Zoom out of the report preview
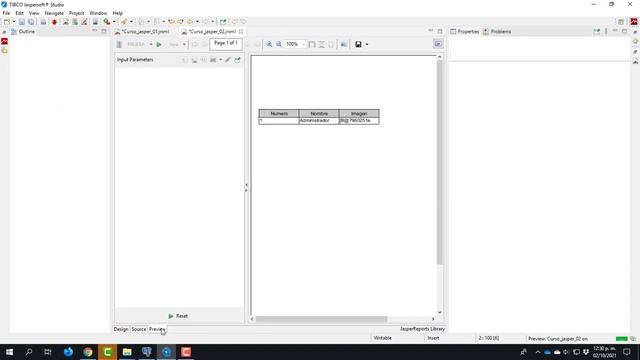Image resolution: width=640 pixels, height=360 pixels. coord(279,44)
